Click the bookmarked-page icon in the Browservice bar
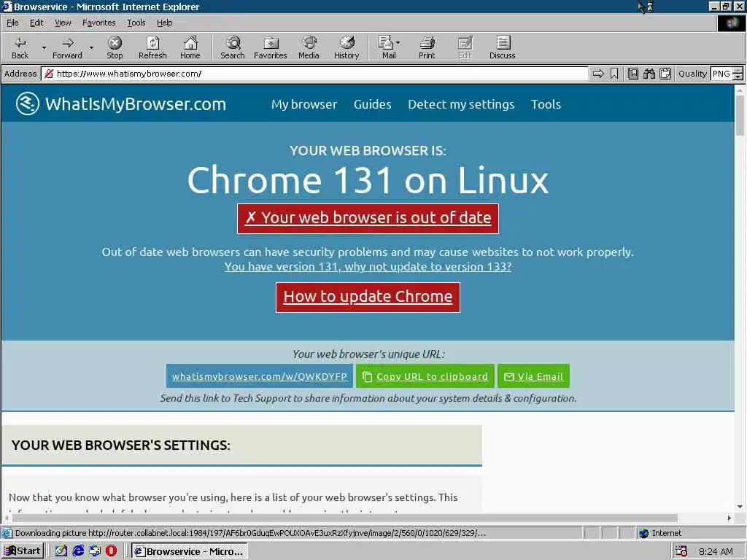 coord(632,74)
